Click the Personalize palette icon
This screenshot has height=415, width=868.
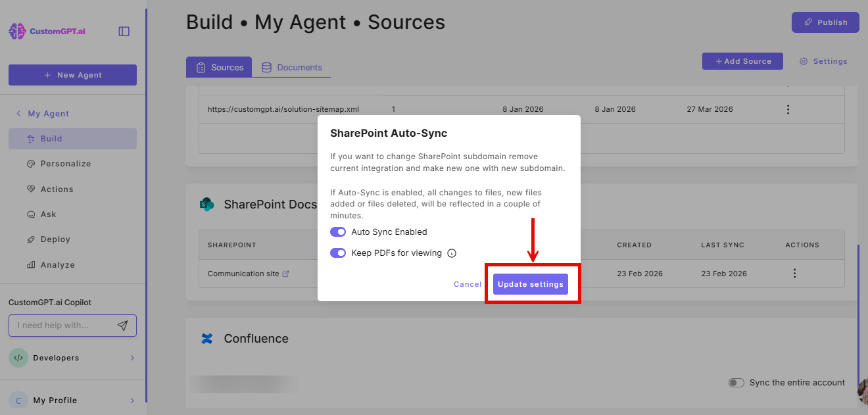click(x=31, y=164)
